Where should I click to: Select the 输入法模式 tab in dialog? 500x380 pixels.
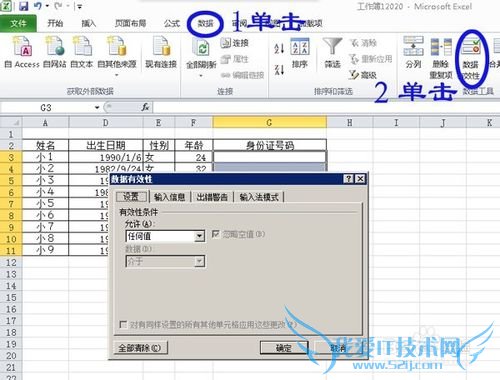coord(259,197)
